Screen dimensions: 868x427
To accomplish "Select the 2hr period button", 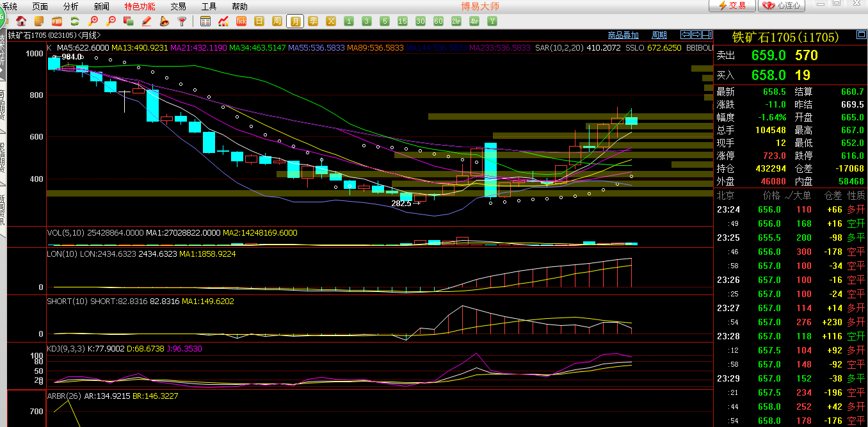I will [x=456, y=21].
